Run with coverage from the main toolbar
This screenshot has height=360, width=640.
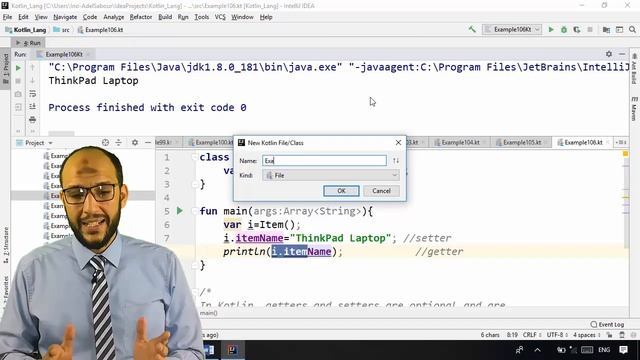577,29
